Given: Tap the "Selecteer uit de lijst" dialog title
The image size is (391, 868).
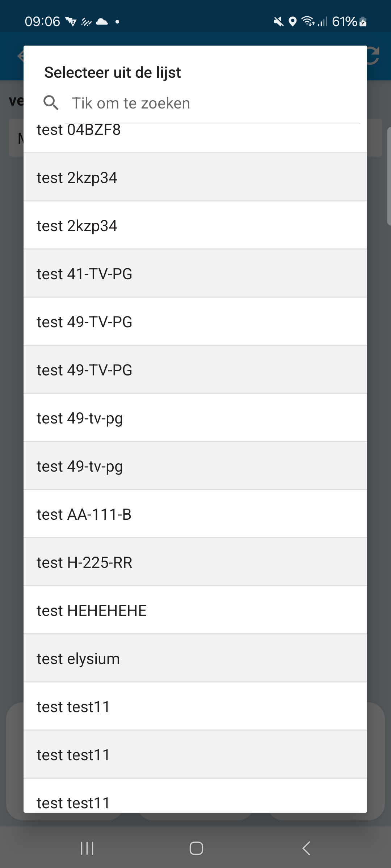Looking at the screenshot, I should click(113, 73).
